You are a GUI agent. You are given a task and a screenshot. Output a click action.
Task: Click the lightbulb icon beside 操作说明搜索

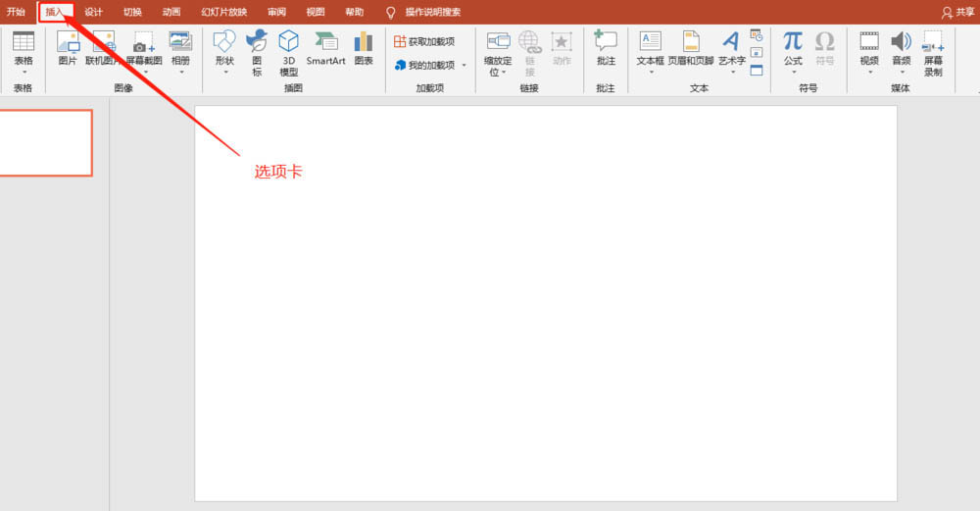click(x=391, y=12)
